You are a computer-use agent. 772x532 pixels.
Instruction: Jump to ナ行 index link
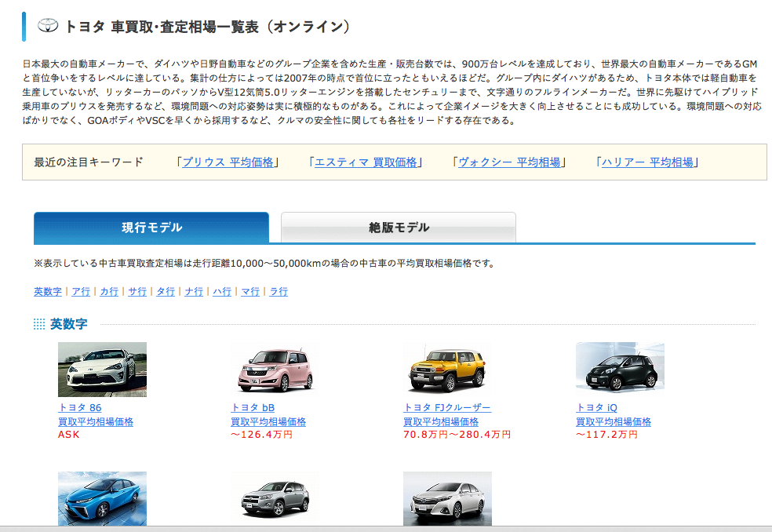click(x=194, y=292)
